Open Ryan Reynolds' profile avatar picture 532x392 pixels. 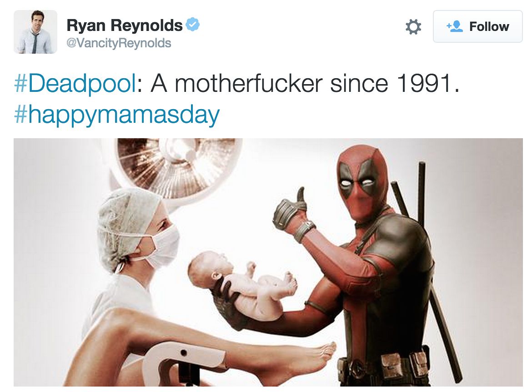(x=35, y=32)
